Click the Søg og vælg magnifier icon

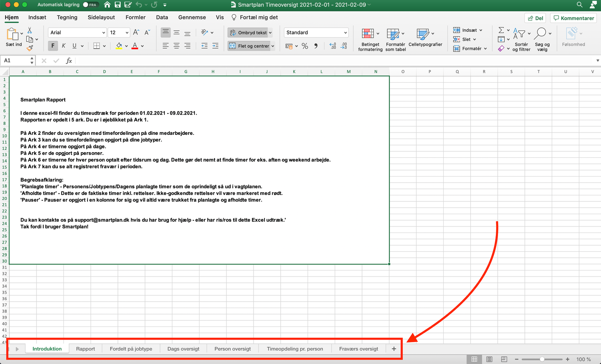(540, 33)
